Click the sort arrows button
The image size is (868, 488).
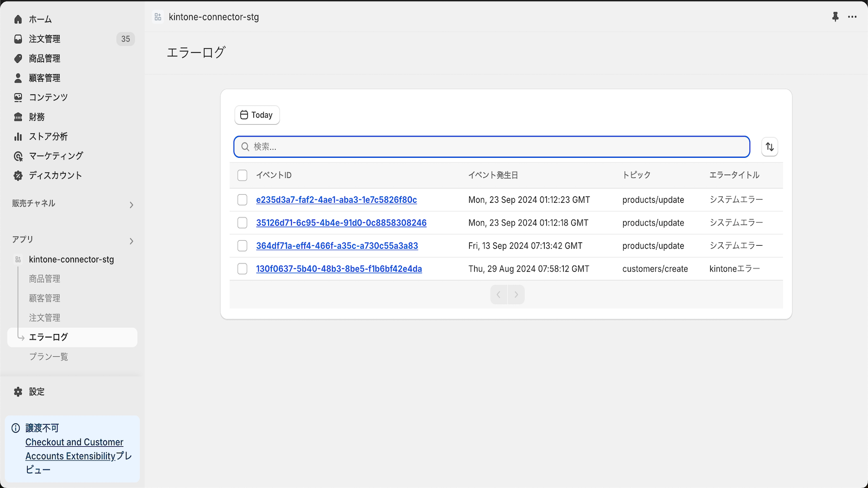tap(769, 147)
